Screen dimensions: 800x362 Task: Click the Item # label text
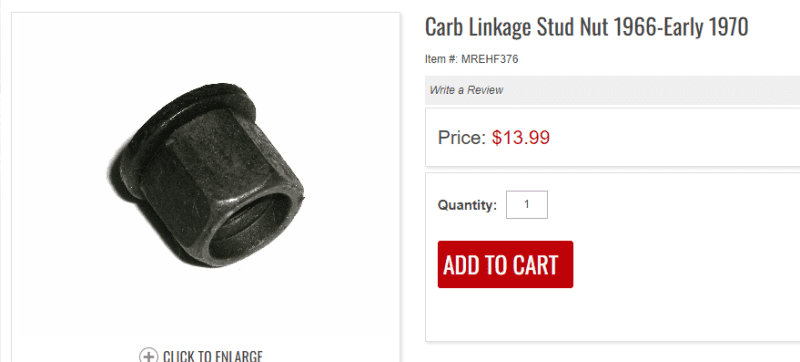tap(441, 59)
